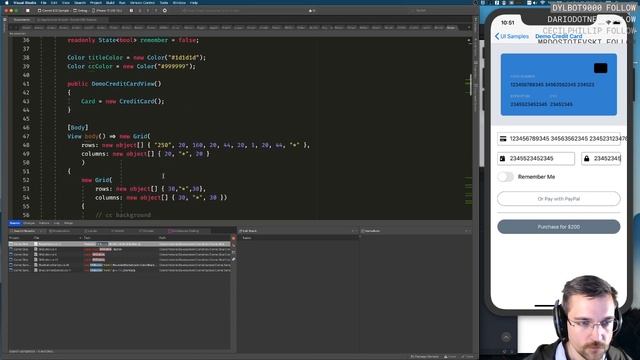This screenshot has height=360, width=640.
Task: Tap the expiration date input field in simulator
Action: coord(536,158)
